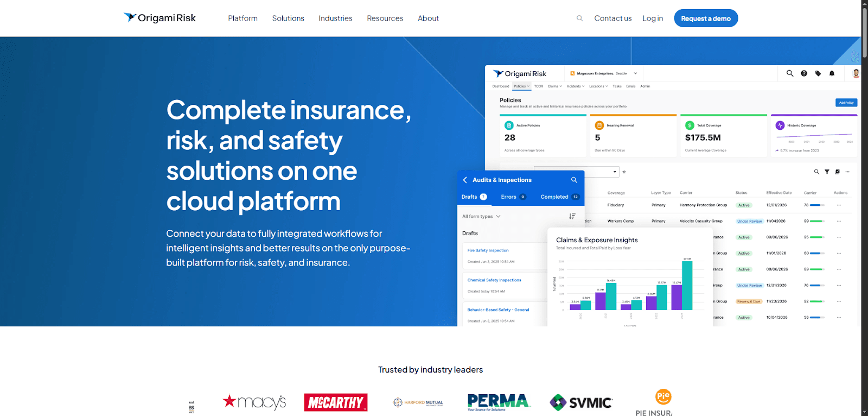This screenshot has height=416, width=868.
Task: Open the user avatar profile picture
Action: point(856,73)
